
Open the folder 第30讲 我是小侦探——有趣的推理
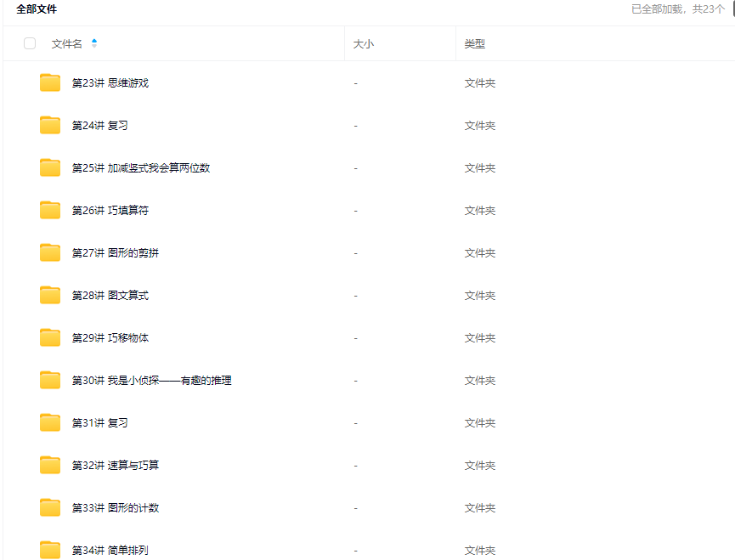pyautogui.click(x=151, y=381)
